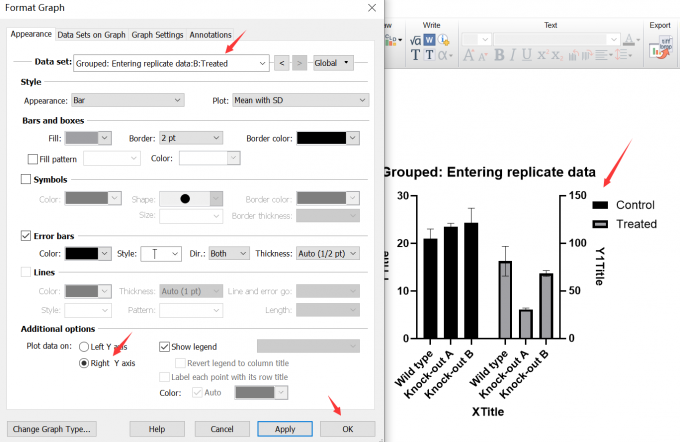The width and height of the screenshot is (680, 442).
Task: Open the error bar Style dropdown
Action: tap(161, 254)
